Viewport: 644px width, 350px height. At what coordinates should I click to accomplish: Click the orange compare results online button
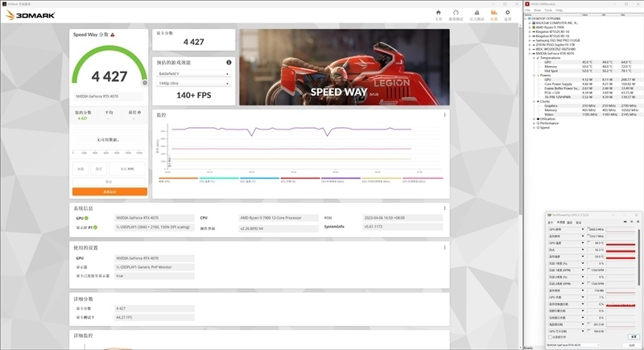pos(109,191)
